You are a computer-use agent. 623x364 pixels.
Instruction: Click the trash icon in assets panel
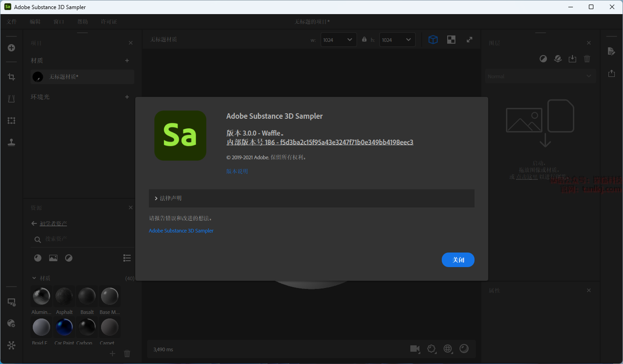(x=127, y=354)
